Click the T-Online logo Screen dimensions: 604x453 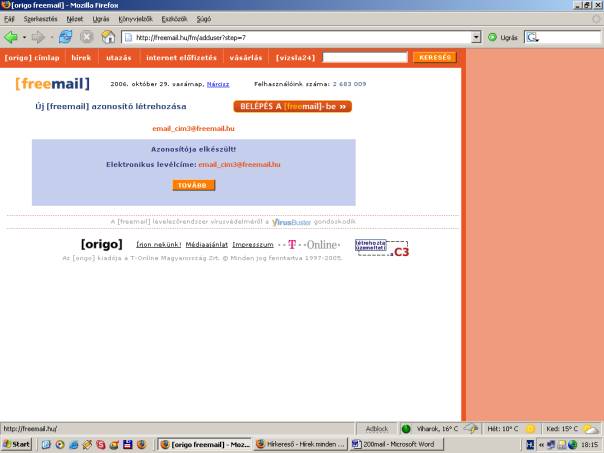(x=314, y=244)
